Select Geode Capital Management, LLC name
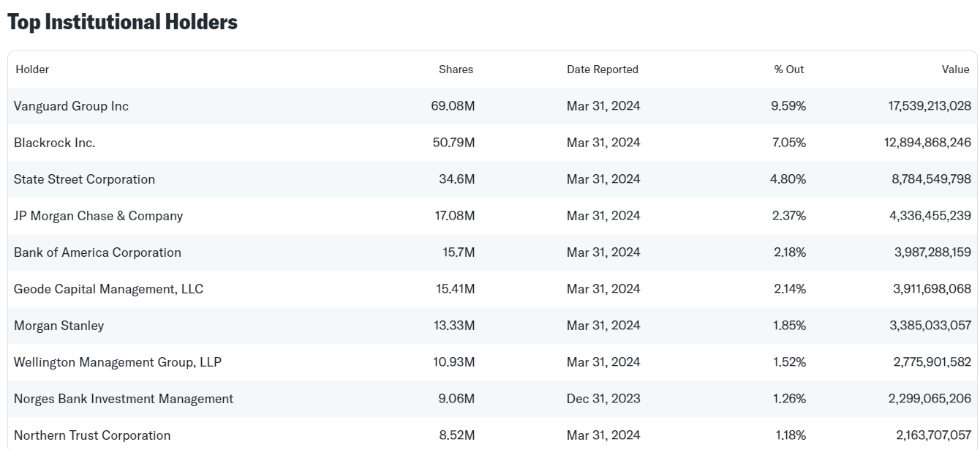This screenshot has height=450, width=980. coord(108,289)
